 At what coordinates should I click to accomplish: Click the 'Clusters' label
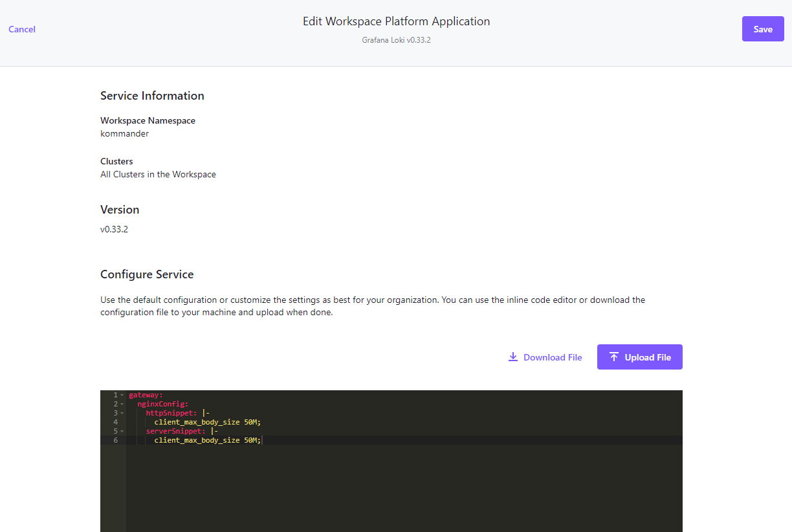tap(116, 161)
